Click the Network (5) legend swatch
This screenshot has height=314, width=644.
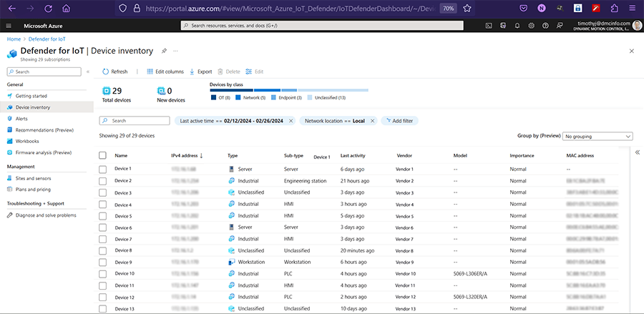coord(238,98)
